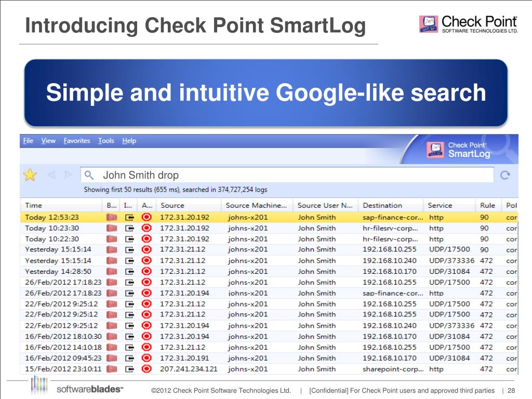Click the yellow Favorites star icon
The image size is (532, 399).
[x=30, y=175]
